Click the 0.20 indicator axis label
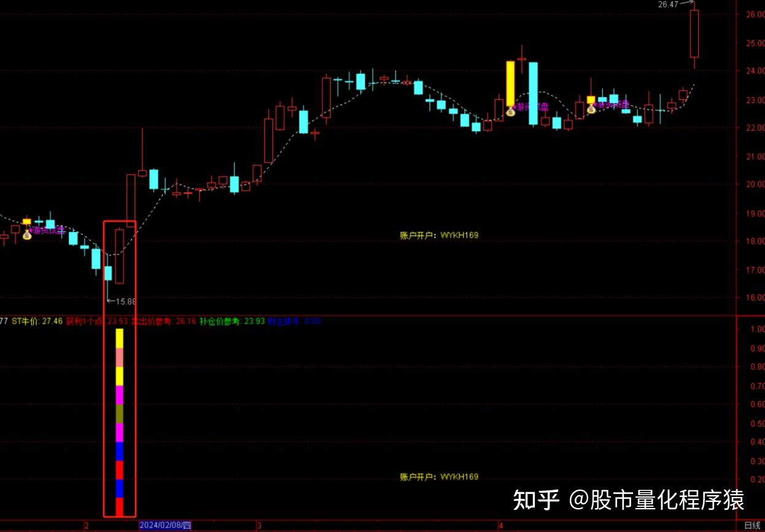765x532 pixels. click(x=757, y=480)
